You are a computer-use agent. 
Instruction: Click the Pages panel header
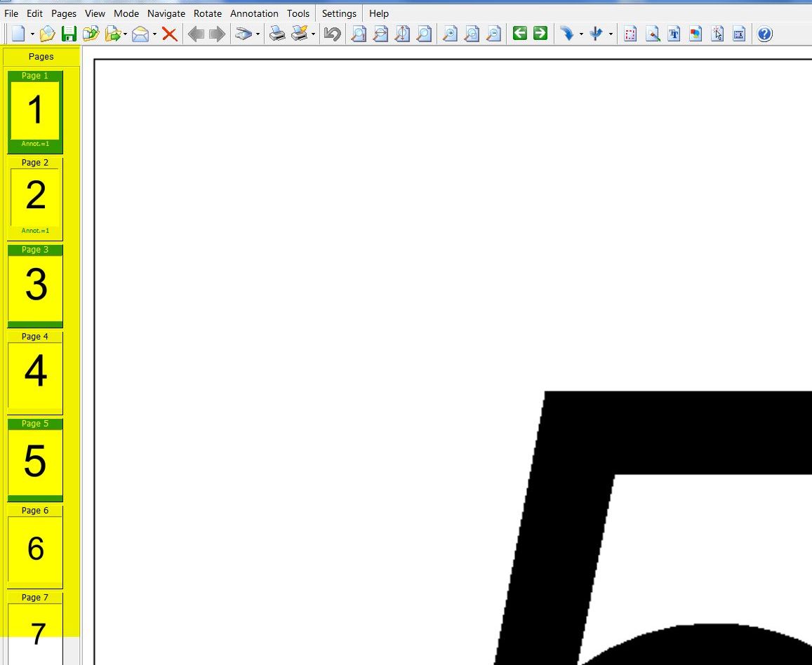click(41, 56)
